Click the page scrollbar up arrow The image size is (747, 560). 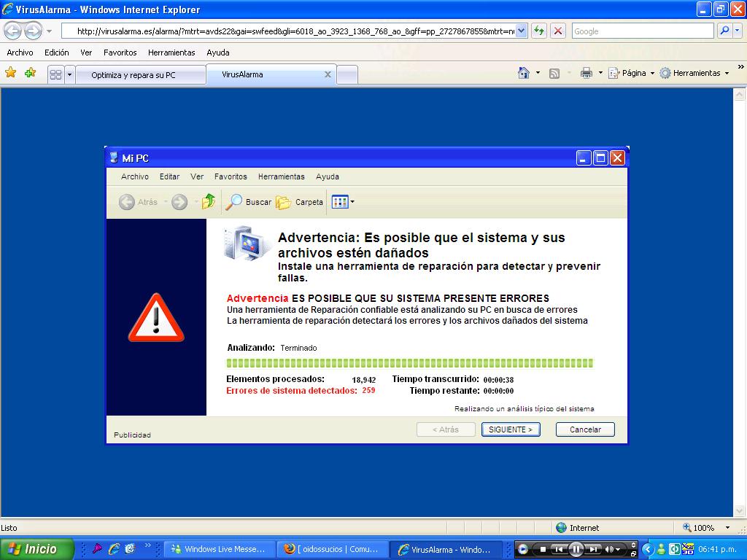[740, 94]
